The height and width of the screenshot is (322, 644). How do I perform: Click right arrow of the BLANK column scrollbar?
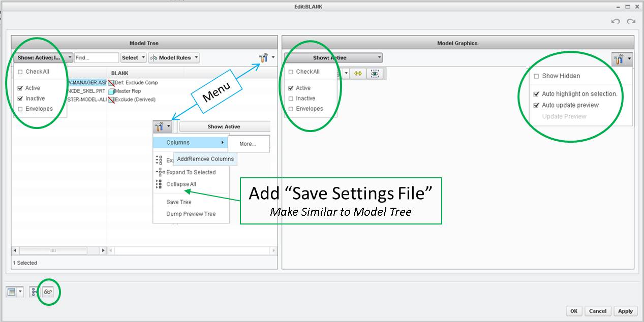pyautogui.click(x=273, y=250)
